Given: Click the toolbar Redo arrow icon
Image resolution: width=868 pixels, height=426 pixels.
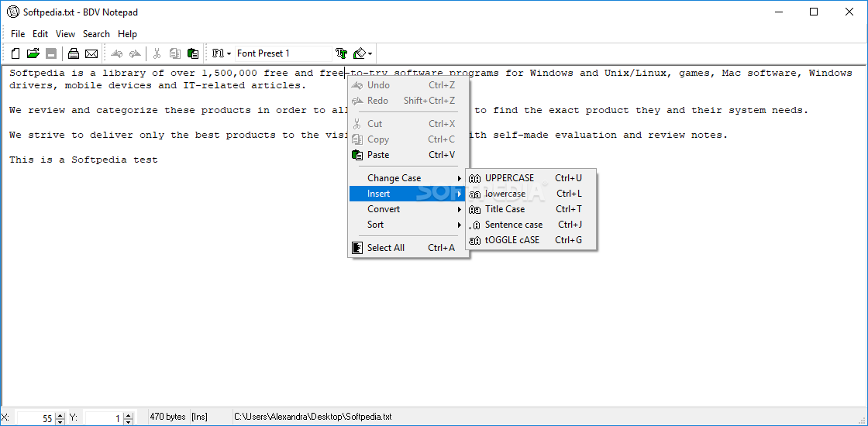Looking at the screenshot, I should (135, 53).
